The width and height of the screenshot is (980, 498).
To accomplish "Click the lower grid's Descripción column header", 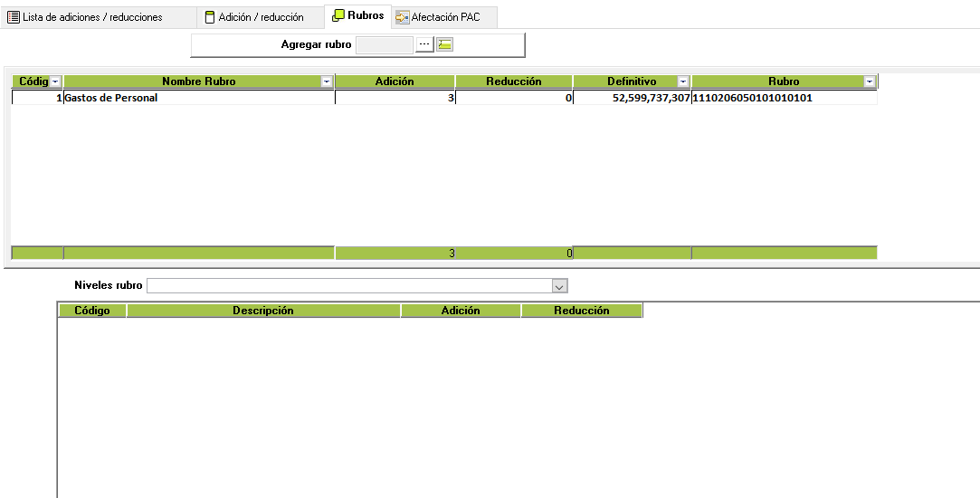I will pyautogui.click(x=263, y=311).
